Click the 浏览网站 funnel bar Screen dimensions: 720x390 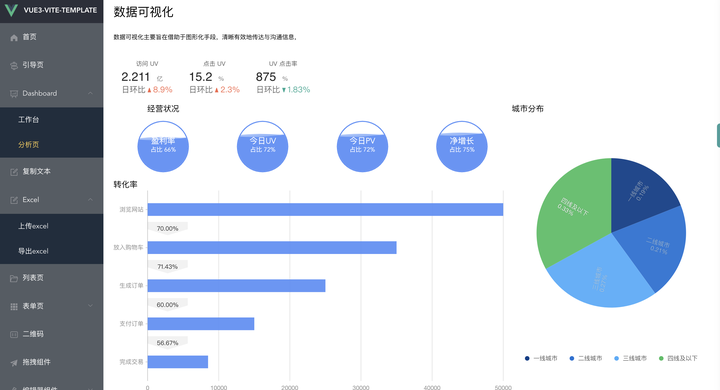(x=325, y=209)
